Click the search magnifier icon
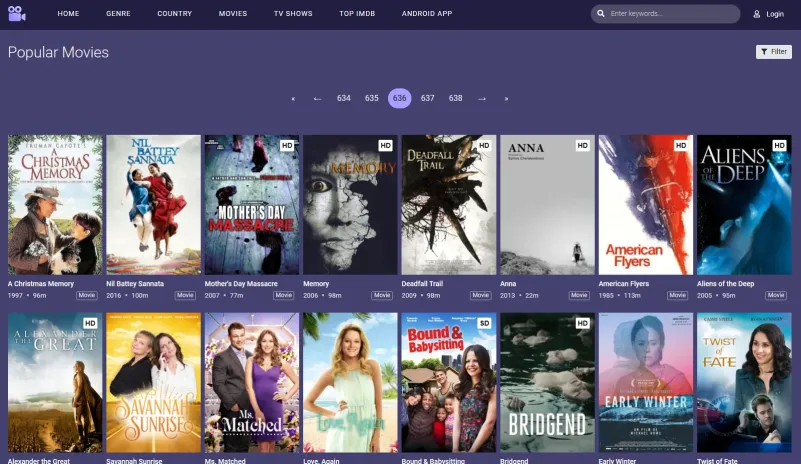This screenshot has height=464, width=801. [601, 14]
